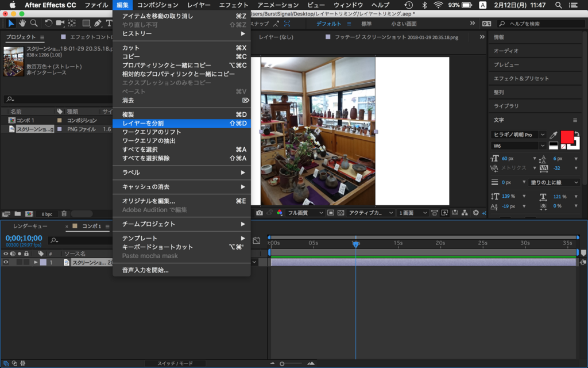Toggle eye visibility for layer 1

pyautogui.click(x=6, y=262)
